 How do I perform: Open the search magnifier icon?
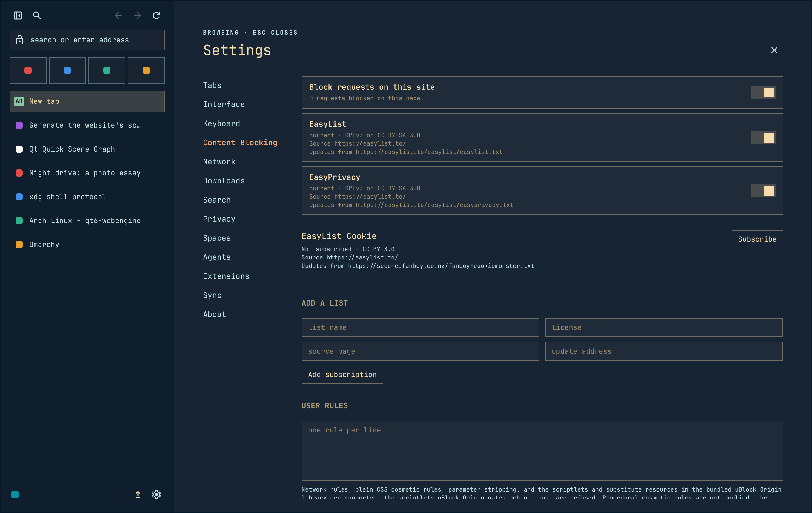(x=37, y=16)
